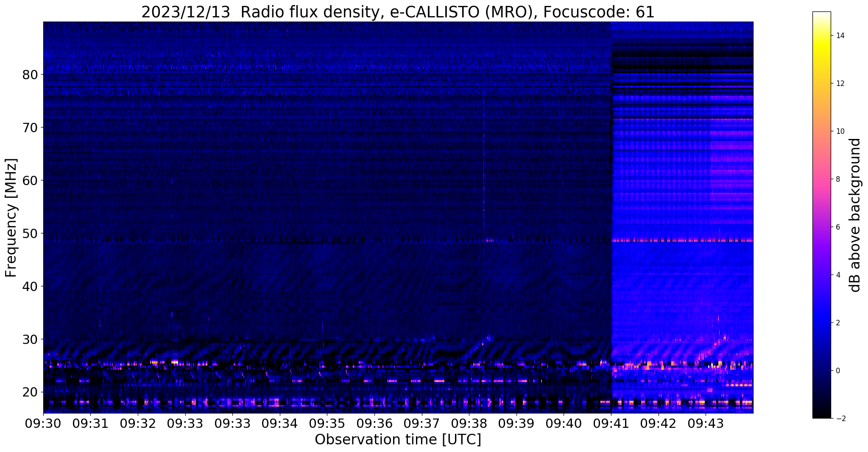Viewport: 868px width, 452px height.
Task: Click the 09:42 time tick label
Action: coord(658,424)
